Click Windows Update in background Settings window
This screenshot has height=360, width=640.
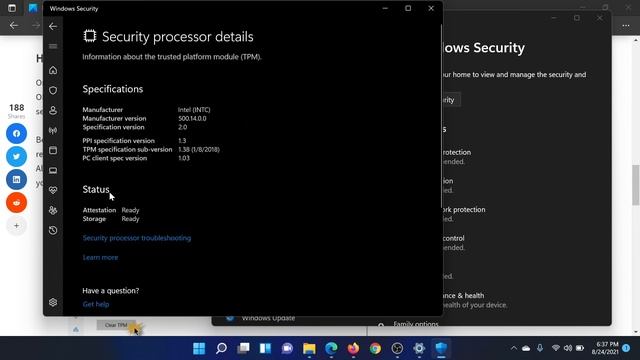pyautogui.click(x=268, y=318)
